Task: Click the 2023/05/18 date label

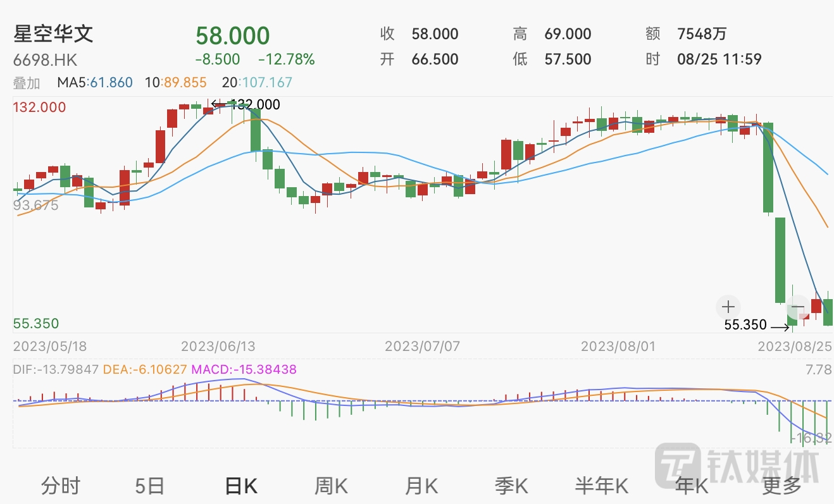Action: point(50,347)
